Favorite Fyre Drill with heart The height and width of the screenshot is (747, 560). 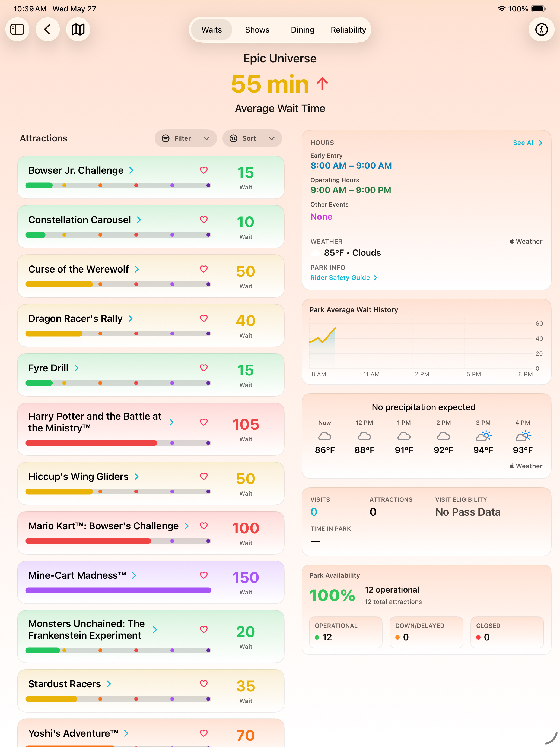[203, 368]
